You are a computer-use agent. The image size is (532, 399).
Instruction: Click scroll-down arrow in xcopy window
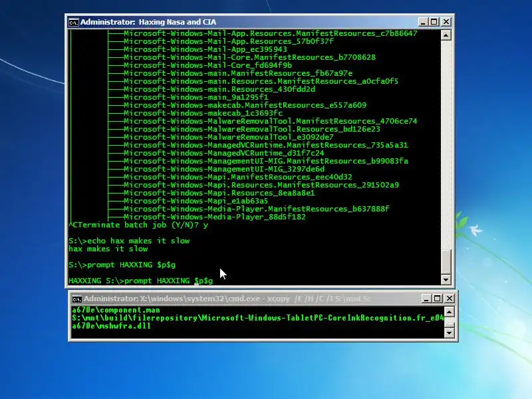(x=450, y=333)
